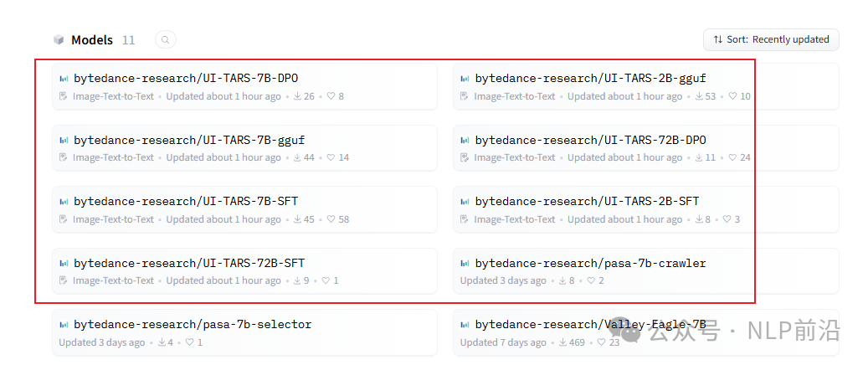Open bytedance-research/UI-TARS-72B-DPO model
This screenshot has height=365, width=868.
[646, 148]
